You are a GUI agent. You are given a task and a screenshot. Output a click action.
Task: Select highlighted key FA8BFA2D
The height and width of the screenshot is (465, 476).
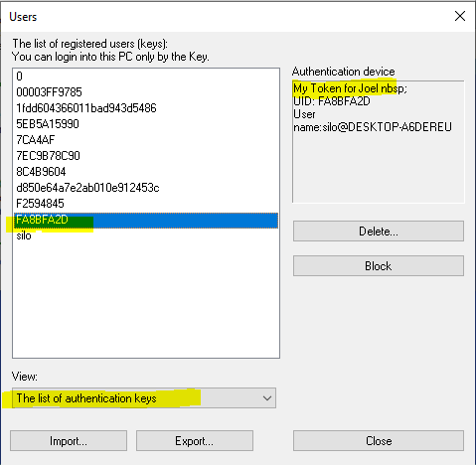pyautogui.click(x=146, y=221)
